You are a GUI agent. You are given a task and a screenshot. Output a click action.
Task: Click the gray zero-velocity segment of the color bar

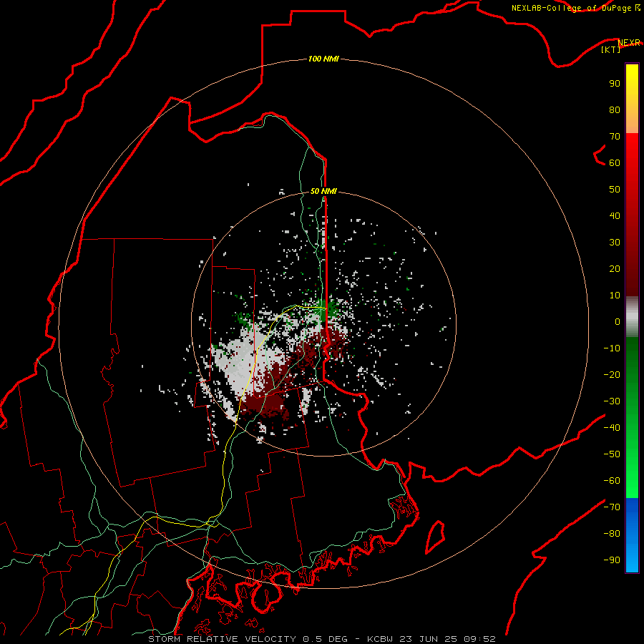(632, 317)
